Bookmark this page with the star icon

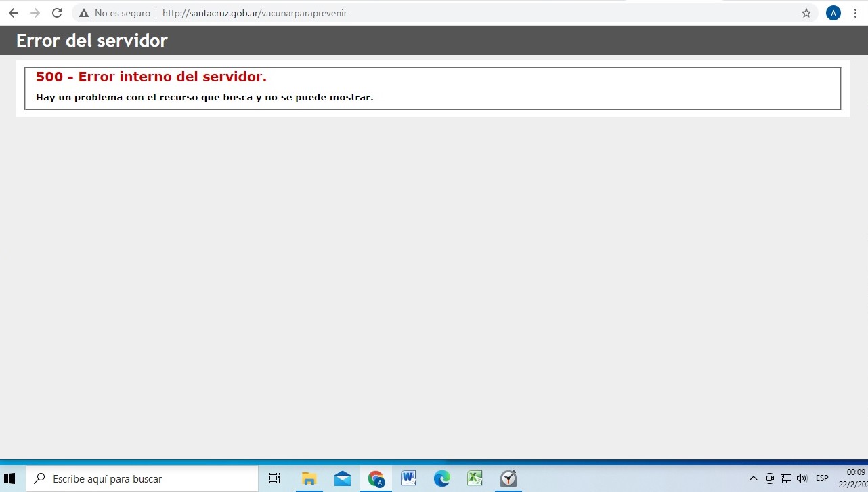point(806,13)
